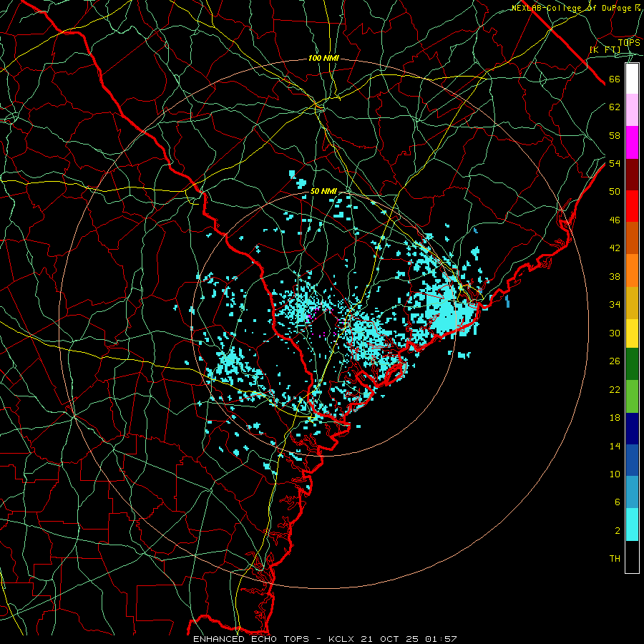Click the legend value '62'
This screenshot has width=644, height=644.
click(x=615, y=107)
